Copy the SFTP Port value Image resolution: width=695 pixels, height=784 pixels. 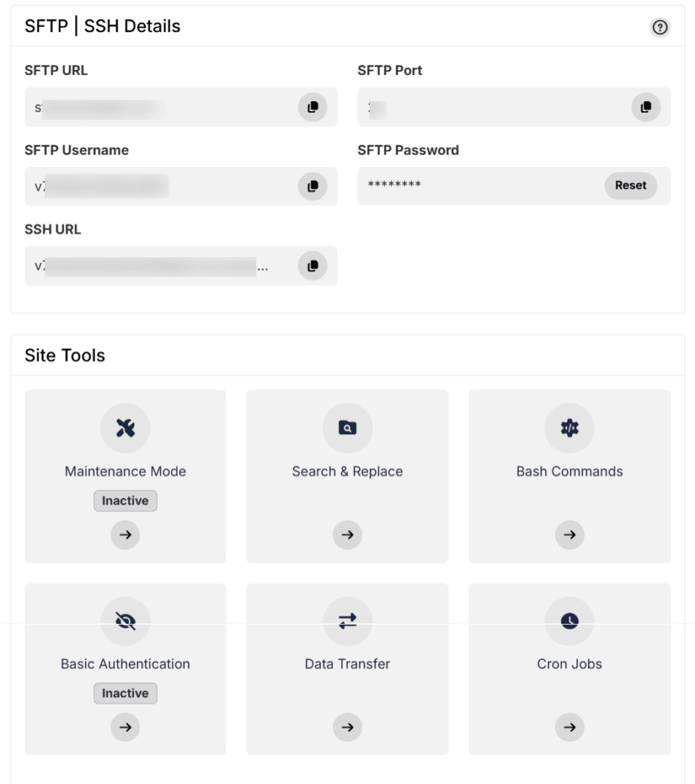coord(645,107)
